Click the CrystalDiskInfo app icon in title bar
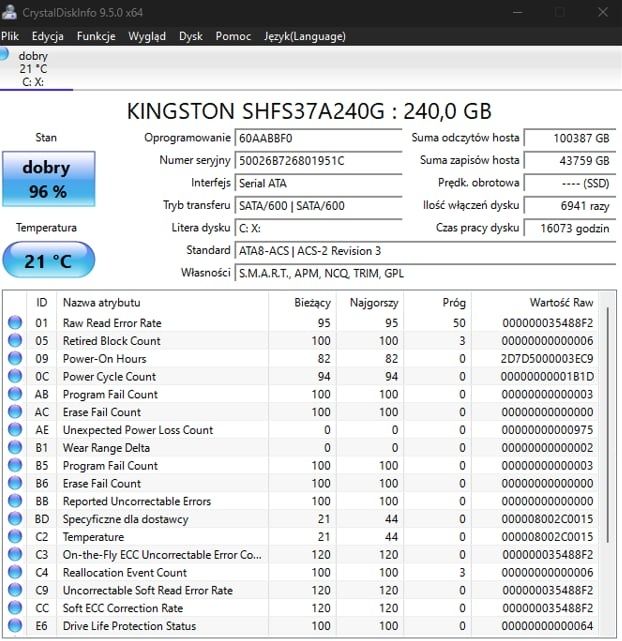Image resolution: width=622 pixels, height=641 pixels. 9,12
